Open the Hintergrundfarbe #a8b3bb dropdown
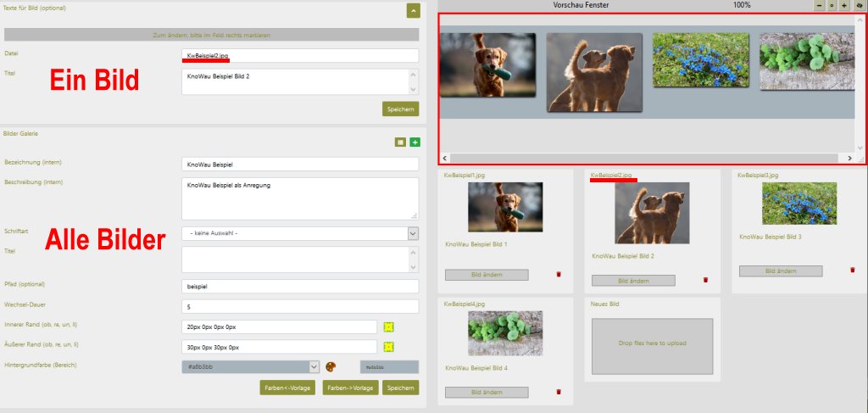This screenshot has height=413, width=868. pyautogui.click(x=314, y=366)
